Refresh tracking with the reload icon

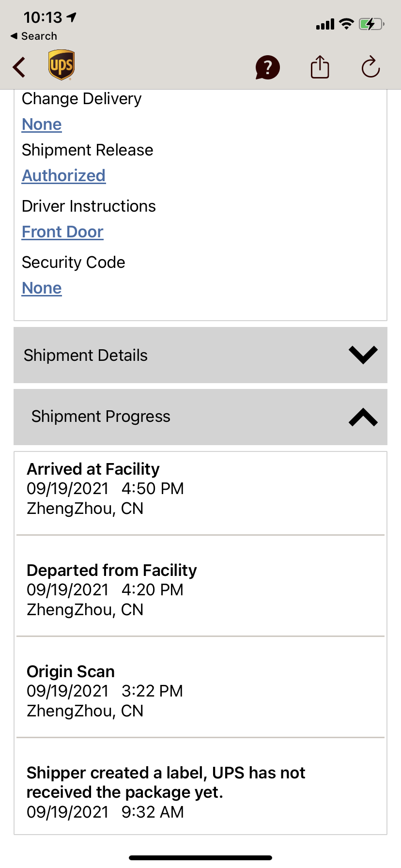click(370, 67)
